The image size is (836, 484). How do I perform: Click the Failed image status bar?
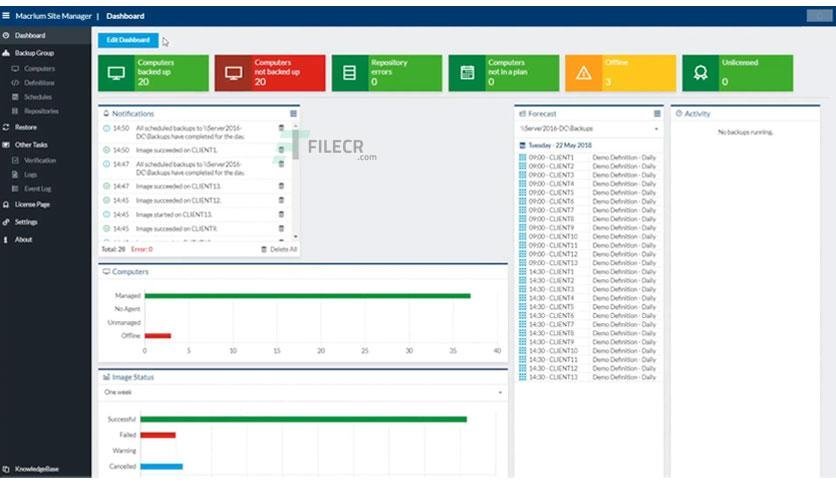click(158, 435)
